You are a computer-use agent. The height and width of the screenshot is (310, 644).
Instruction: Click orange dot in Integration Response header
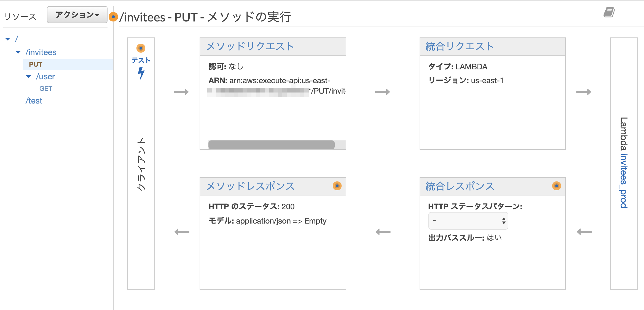tap(556, 186)
